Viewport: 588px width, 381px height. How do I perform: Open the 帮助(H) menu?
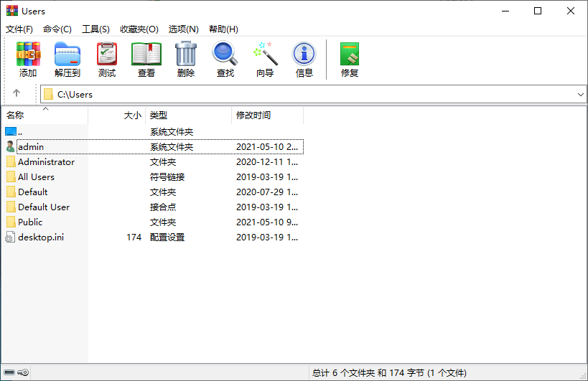223,29
